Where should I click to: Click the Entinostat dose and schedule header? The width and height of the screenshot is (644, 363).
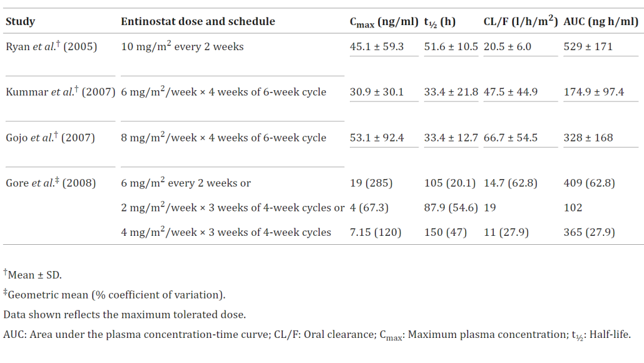(198, 22)
